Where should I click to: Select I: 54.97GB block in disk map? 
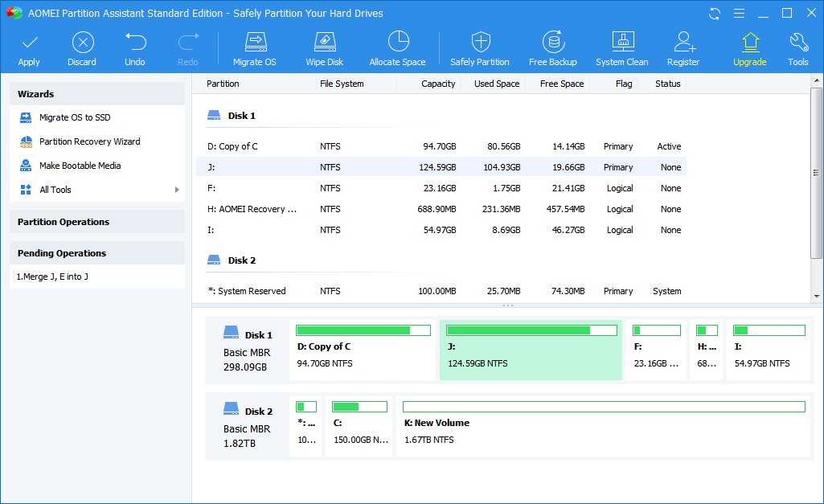pos(769,350)
